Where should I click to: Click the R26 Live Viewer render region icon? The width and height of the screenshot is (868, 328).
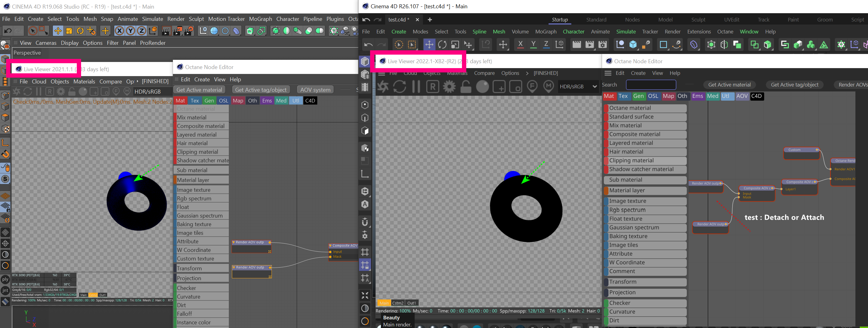point(499,87)
